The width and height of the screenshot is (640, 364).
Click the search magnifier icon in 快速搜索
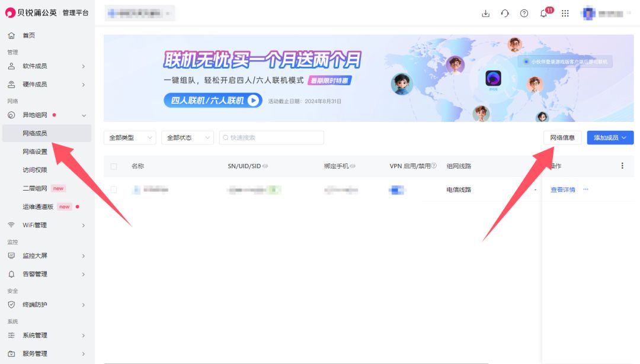click(x=225, y=138)
